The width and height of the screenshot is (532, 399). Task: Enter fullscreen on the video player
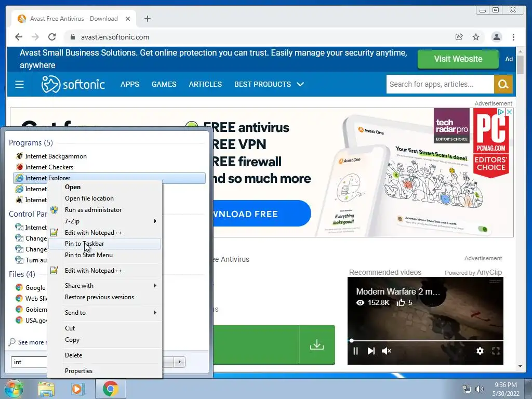click(496, 351)
